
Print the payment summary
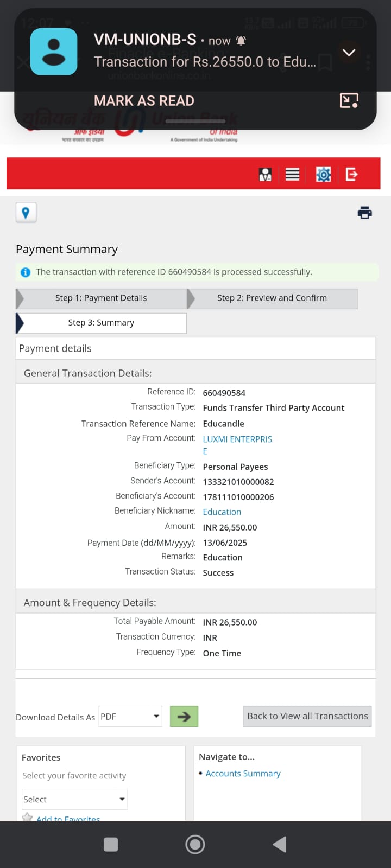(x=364, y=213)
